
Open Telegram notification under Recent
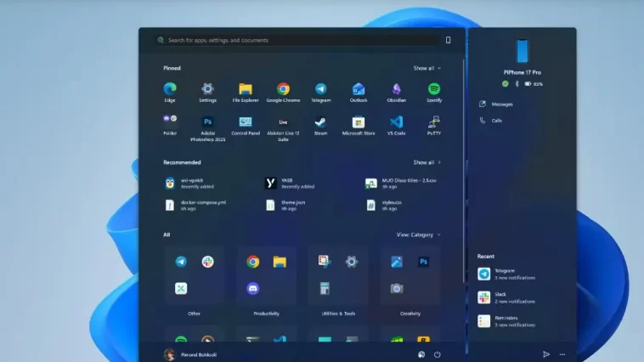coord(506,274)
